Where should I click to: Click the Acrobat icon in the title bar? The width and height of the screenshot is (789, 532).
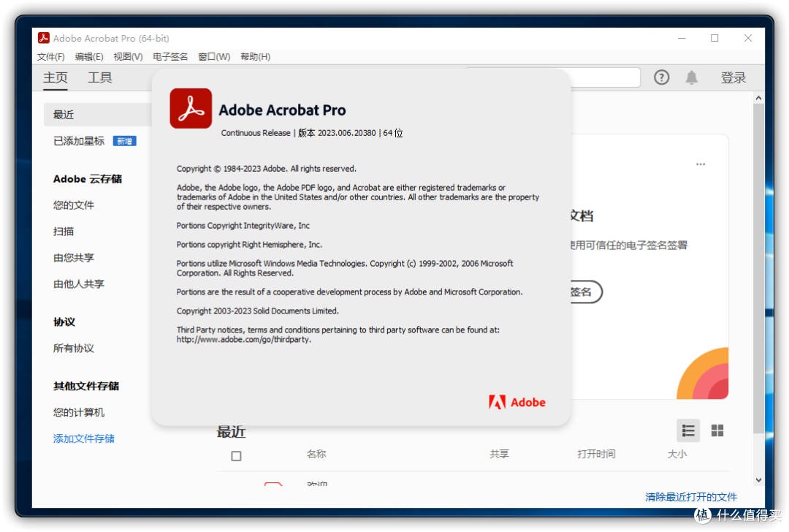tap(44, 38)
